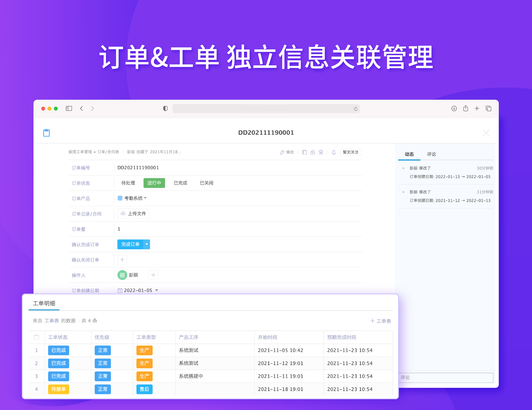Screen dimensions: 532x410
Task: Switch to the 评论 tab
Action: click(x=431, y=154)
